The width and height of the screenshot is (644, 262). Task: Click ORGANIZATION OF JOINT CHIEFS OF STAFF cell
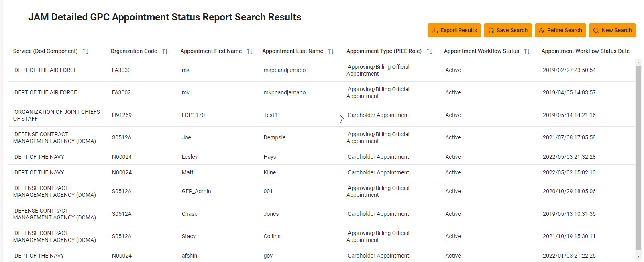click(x=57, y=115)
